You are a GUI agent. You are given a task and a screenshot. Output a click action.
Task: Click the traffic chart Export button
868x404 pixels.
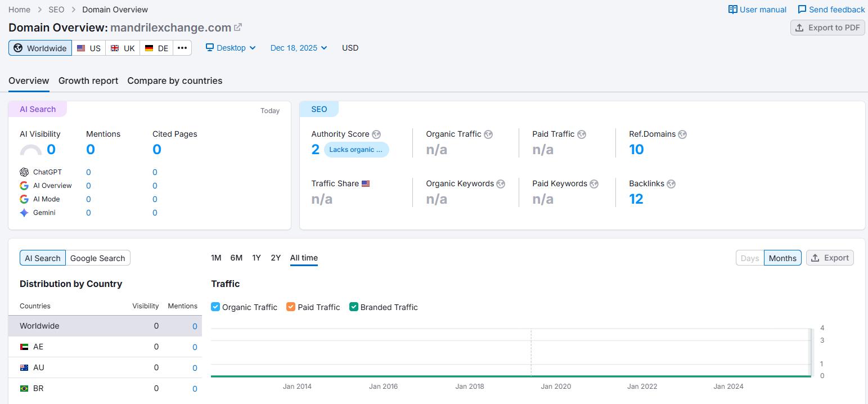(830, 258)
